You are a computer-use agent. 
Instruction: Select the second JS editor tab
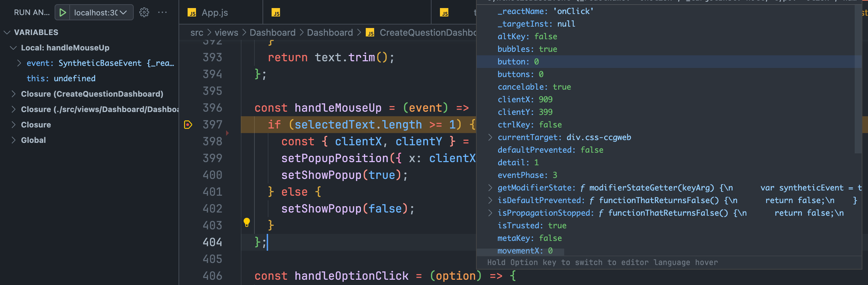[x=346, y=13]
